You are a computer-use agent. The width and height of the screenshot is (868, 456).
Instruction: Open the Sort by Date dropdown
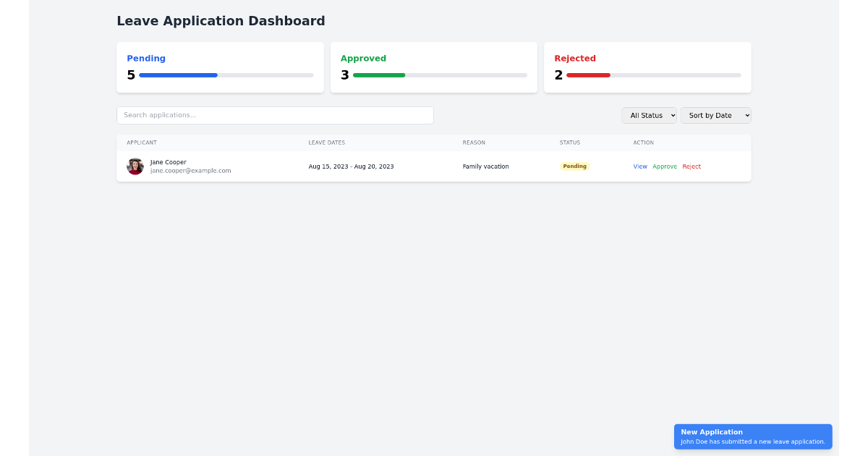715,115
